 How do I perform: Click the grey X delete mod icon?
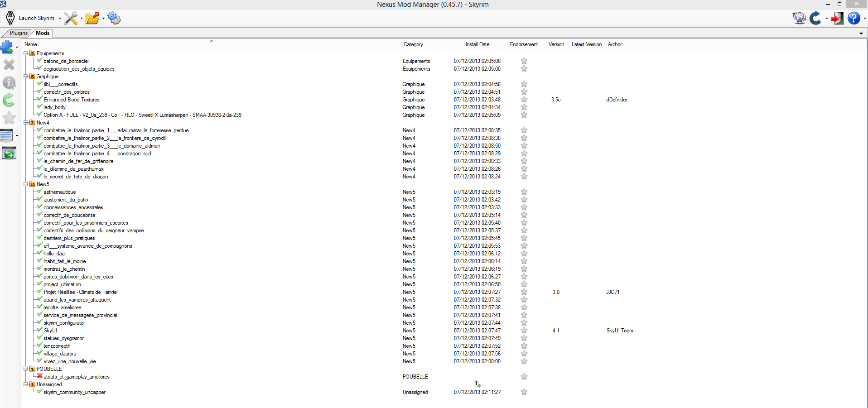pos(9,65)
